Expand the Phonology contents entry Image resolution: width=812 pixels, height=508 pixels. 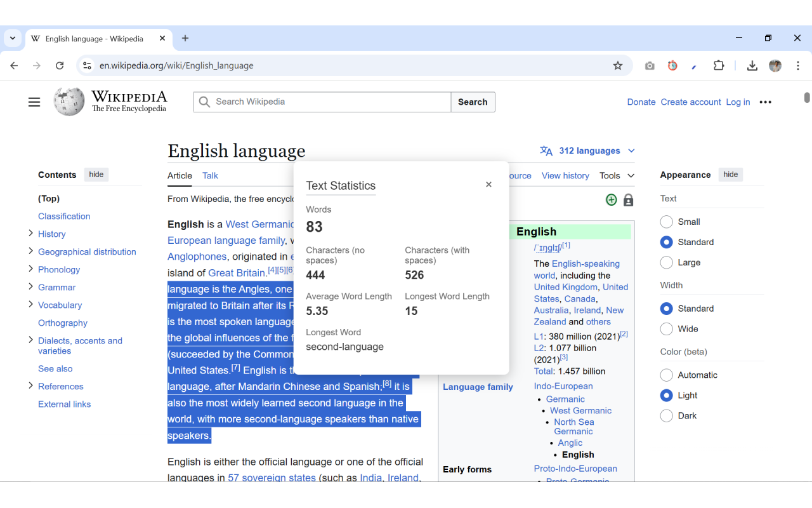tap(30, 269)
